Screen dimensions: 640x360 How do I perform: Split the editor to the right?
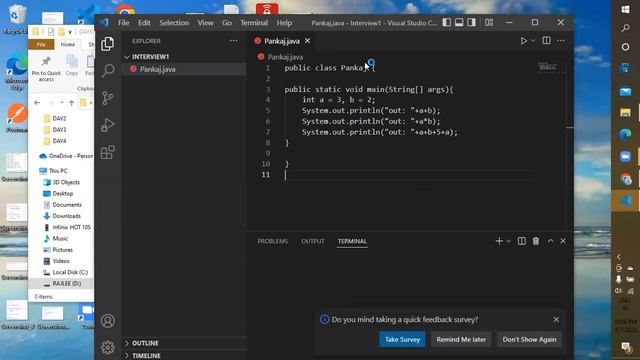click(546, 40)
